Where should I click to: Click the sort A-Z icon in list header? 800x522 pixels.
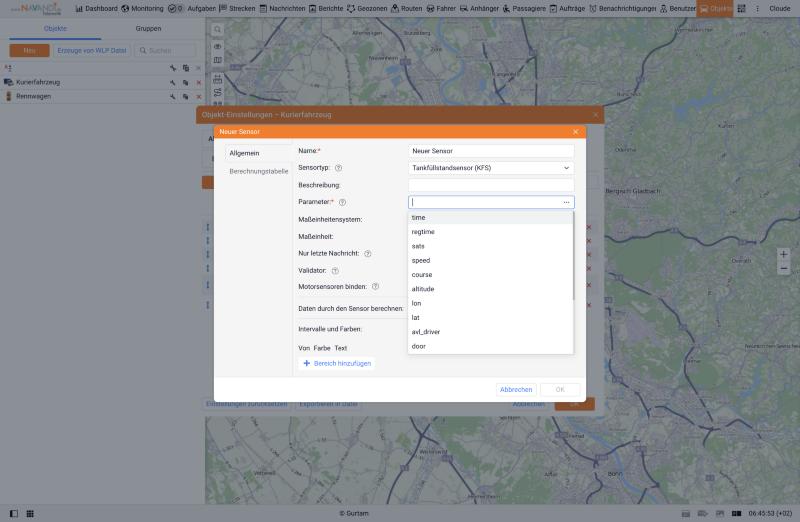8,68
